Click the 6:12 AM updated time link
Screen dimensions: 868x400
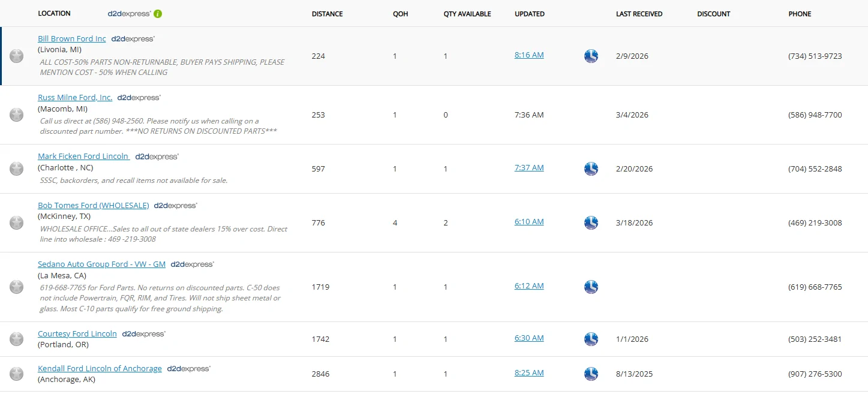pyautogui.click(x=529, y=286)
